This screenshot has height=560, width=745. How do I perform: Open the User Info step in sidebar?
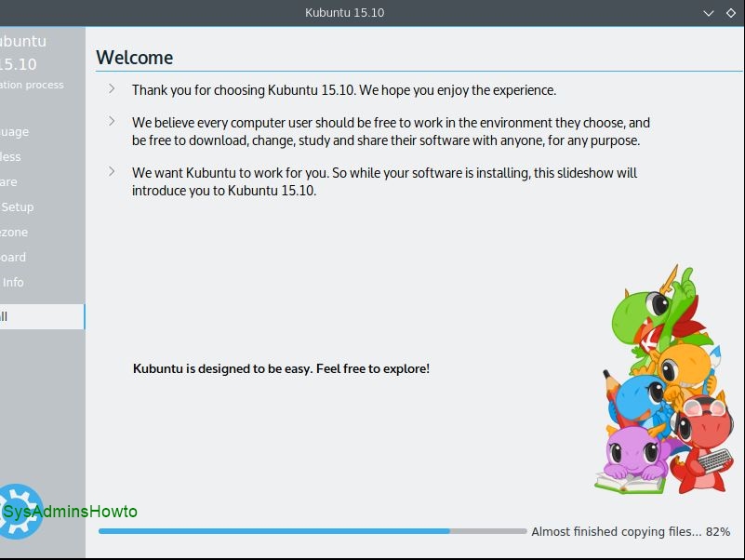pos(14,282)
